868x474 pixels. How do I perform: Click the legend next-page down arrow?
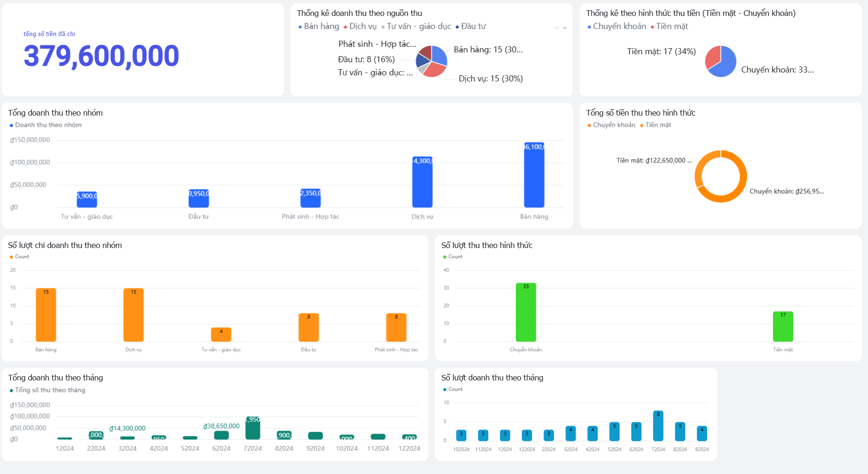pyautogui.click(x=564, y=28)
